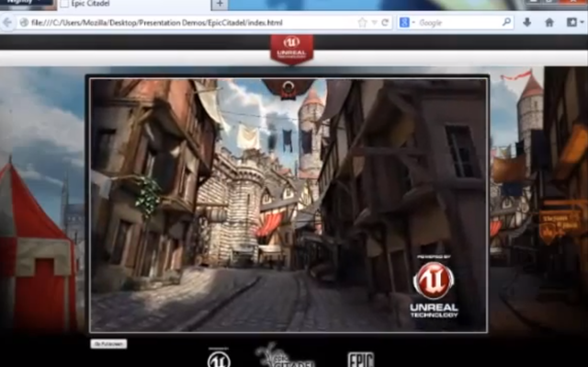Screen dimensions: 588x367
Task: Open the downloads arrow icon
Action: (x=526, y=22)
